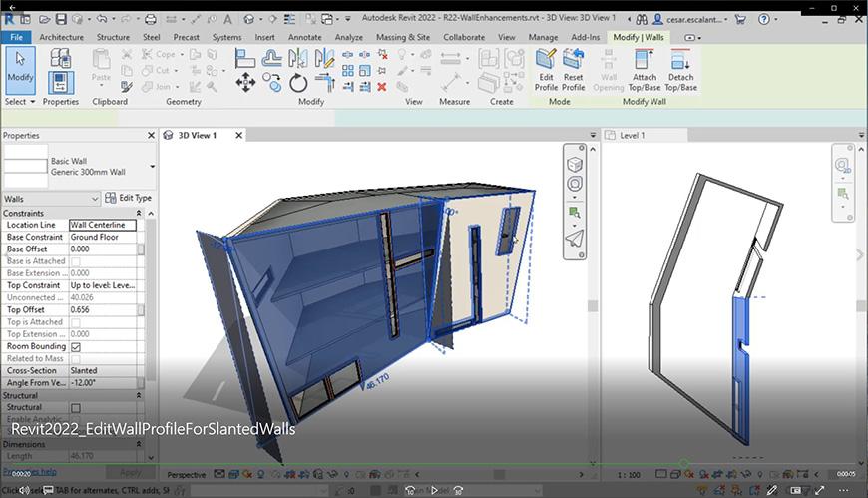This screenshot has height=498, width=868.
Task: Click the Save icon in quick access toolbar
Action: (61, 19)
